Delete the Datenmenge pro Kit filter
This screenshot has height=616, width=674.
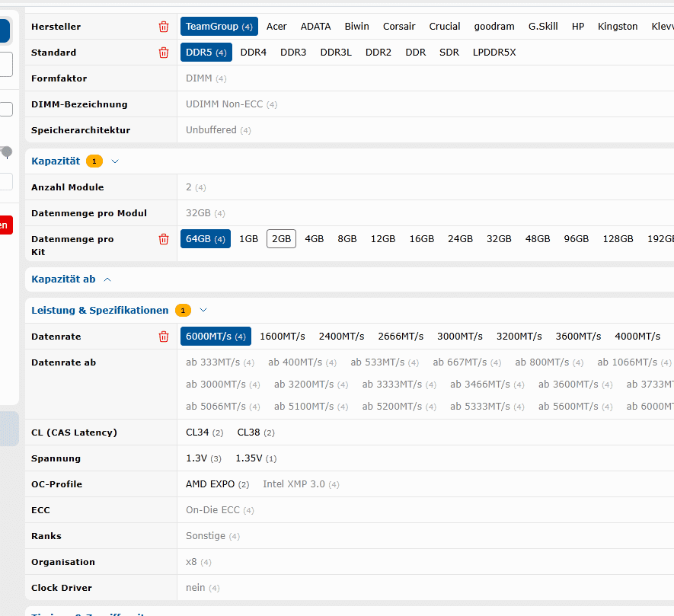pyautogui.click(x=164, y=239)
